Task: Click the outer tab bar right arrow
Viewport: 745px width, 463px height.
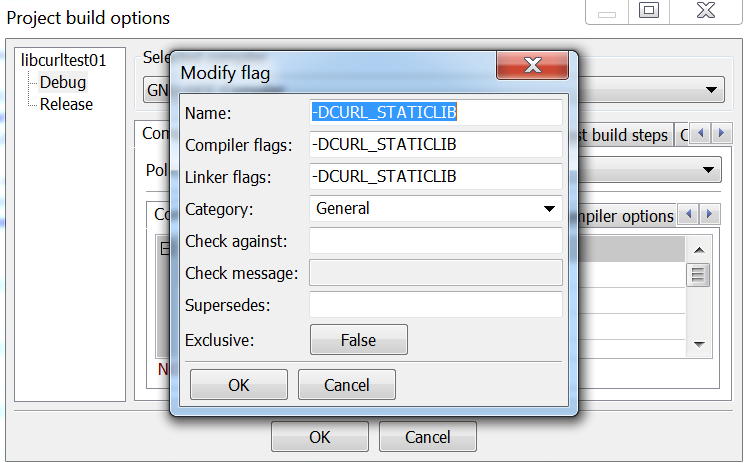Action: point(721,134)
